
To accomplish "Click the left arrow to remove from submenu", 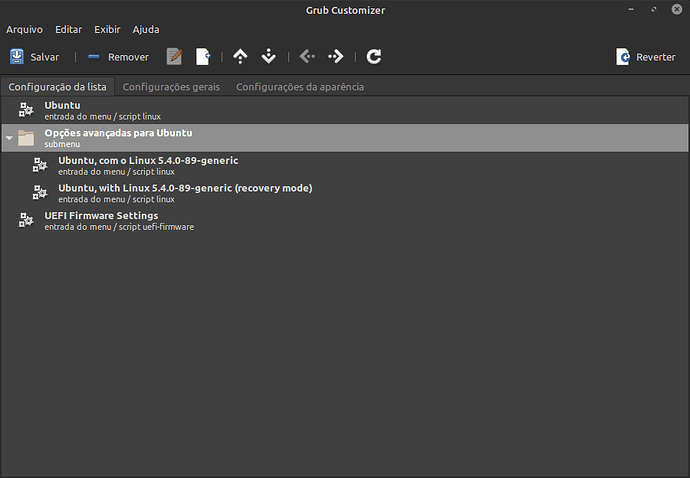I will pyautogui.click(x=307, y=57).
